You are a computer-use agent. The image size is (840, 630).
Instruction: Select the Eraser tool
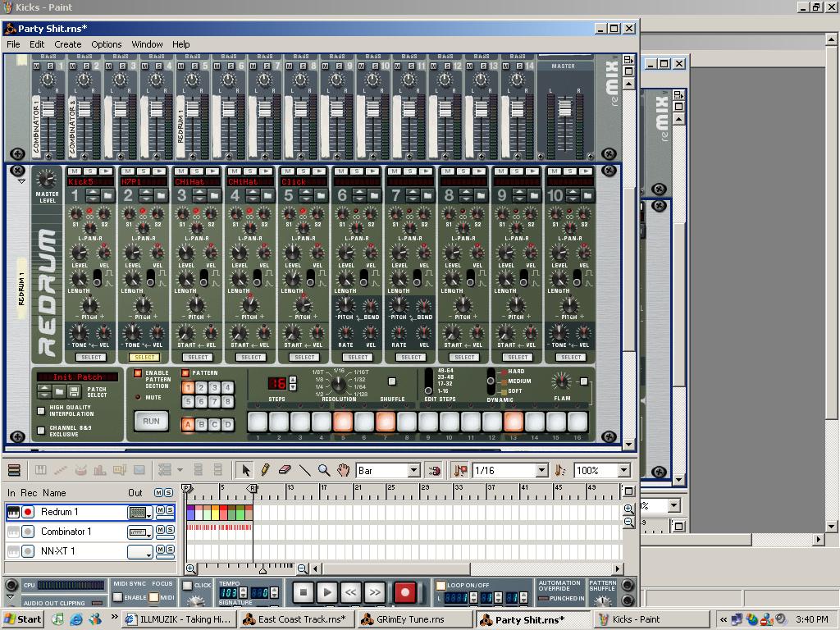point(285,470)
